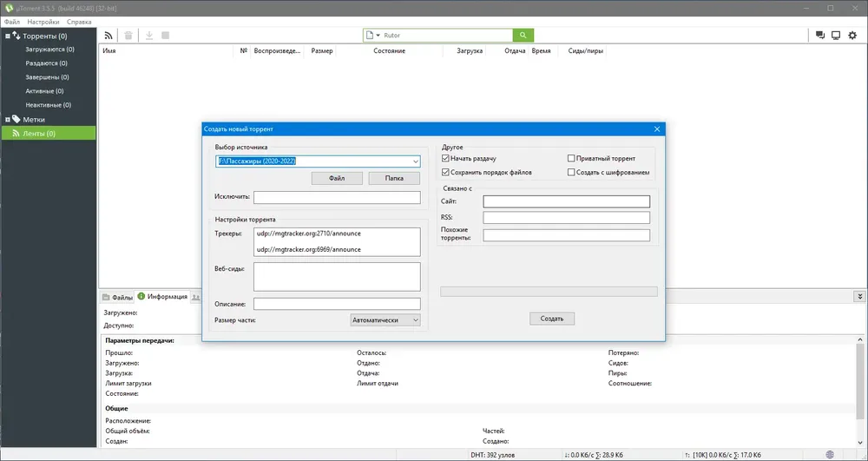Click the tag icon beside Метки
Screen dimensions: 868x461
[x=16, y=119]
